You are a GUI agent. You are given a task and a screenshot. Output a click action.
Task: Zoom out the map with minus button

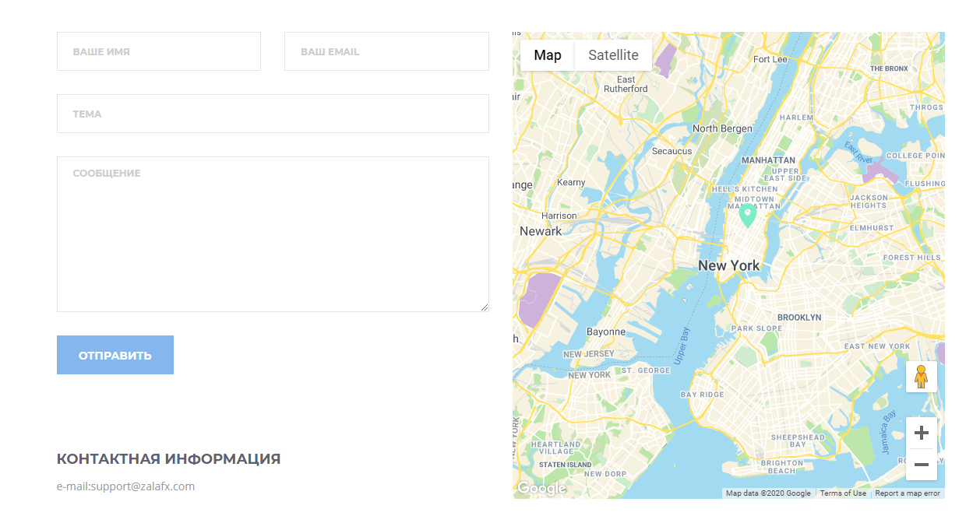pyautogui.click(x=922, y=465)
